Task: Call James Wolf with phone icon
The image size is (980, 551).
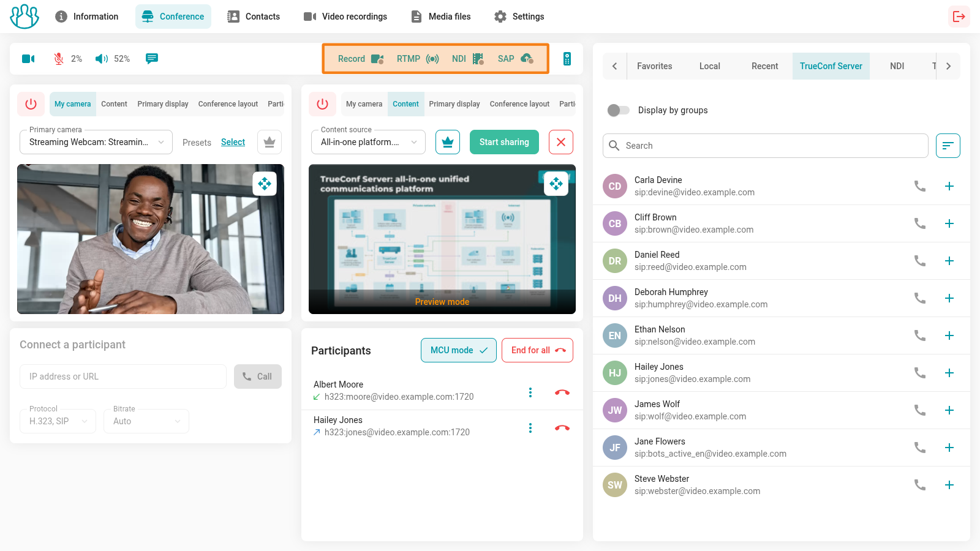Action: point(920,410)
